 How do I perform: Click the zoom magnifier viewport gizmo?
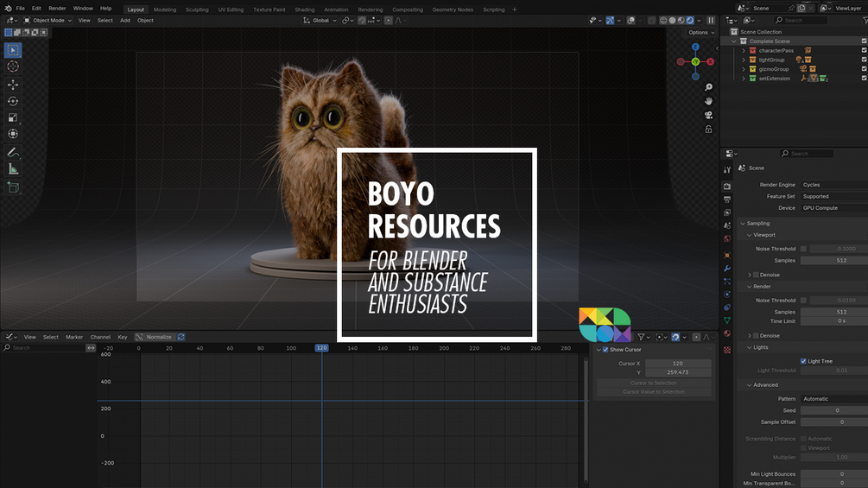point(708,87)
